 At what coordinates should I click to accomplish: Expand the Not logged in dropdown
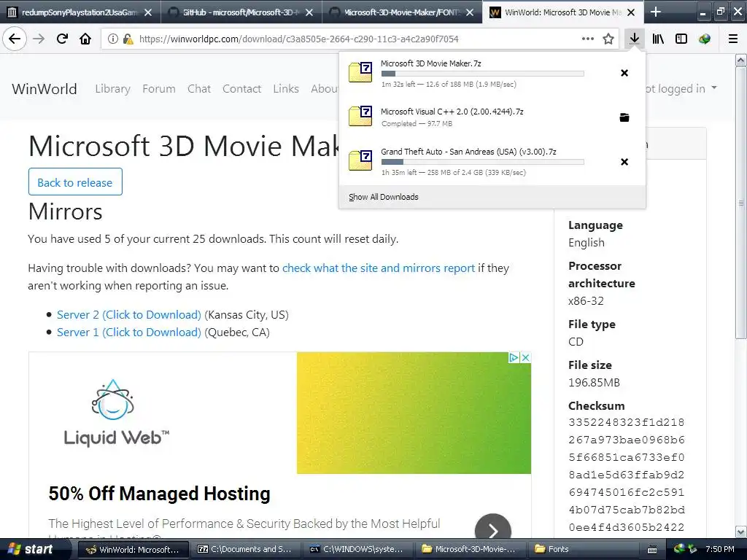point(681,88)
